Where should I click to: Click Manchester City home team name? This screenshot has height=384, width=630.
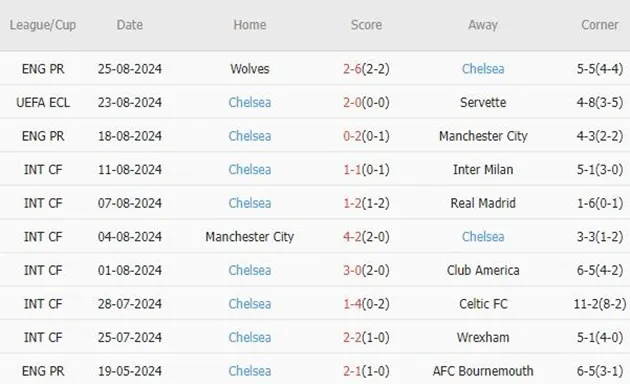pos(250,237)
